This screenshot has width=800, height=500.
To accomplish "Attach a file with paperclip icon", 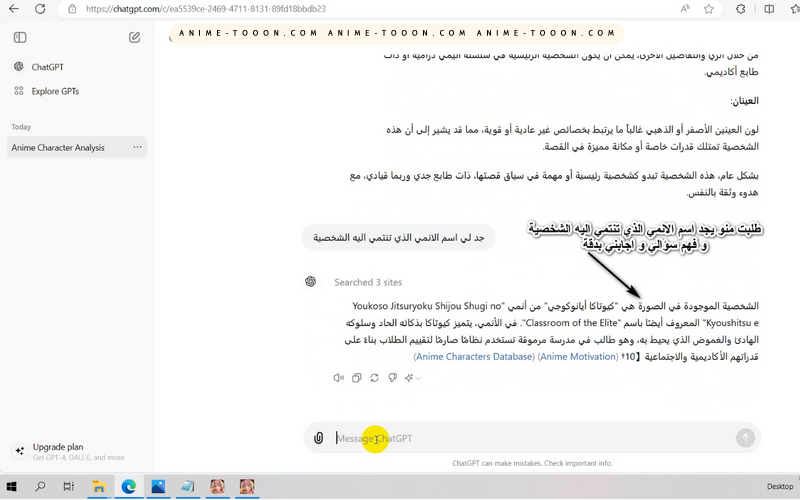I will tap(318, 438).
